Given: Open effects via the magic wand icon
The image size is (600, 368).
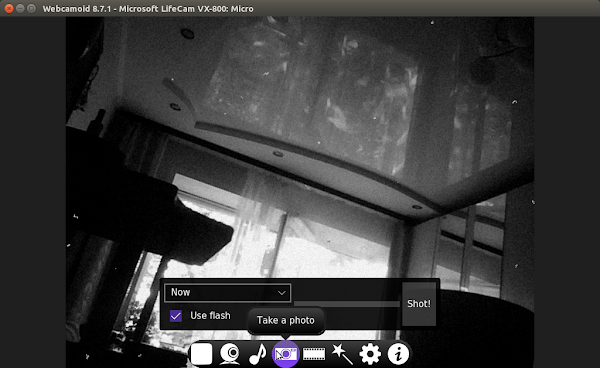Looking at the screenshot, I should coord(342,354).
